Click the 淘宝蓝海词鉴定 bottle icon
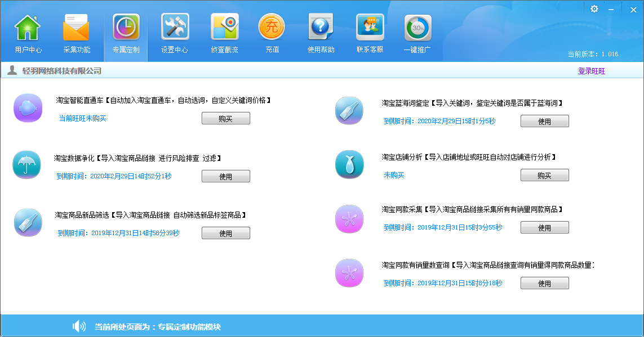 coord(349,111)
